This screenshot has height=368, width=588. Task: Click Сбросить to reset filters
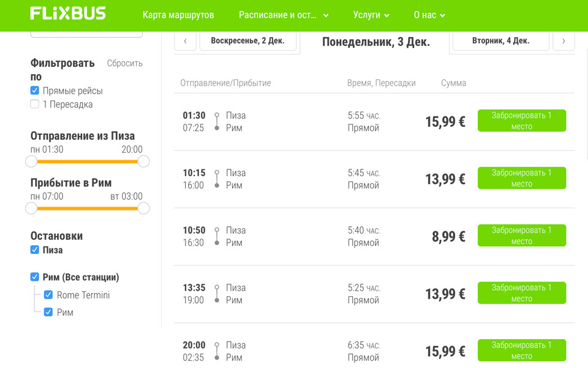pos(124,63)
